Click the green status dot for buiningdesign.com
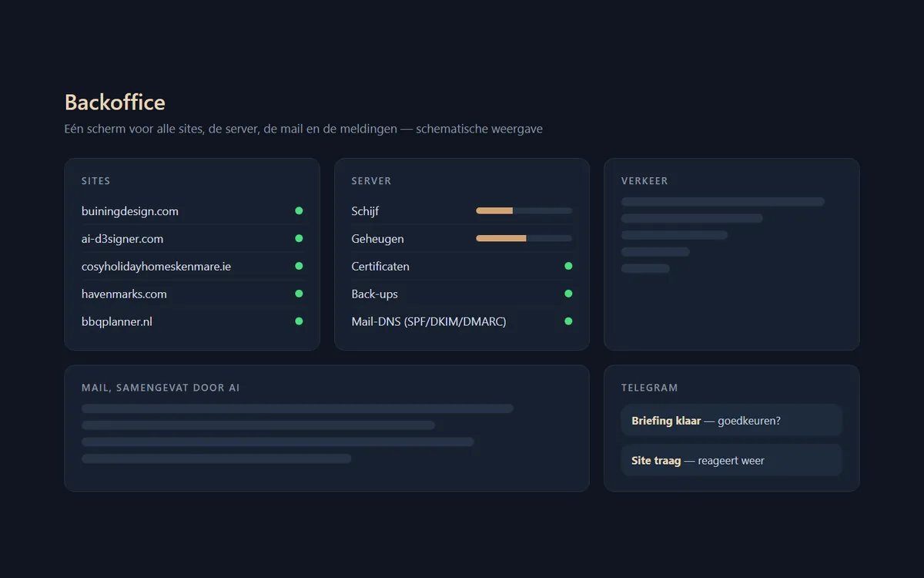Image resolution: width=924 pixels, height=578 pixels. (299, 210)
